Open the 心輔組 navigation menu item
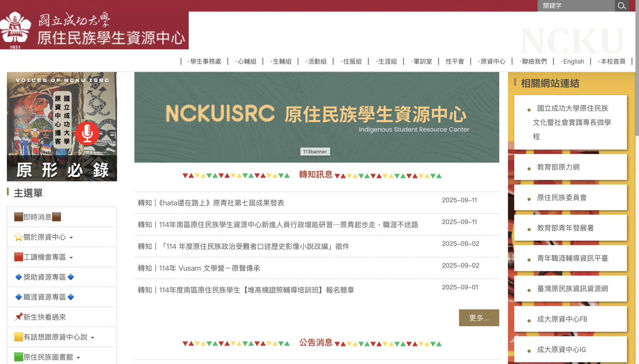Image resolution: width=639 pixels, height=364 pixels. [247, 61]
